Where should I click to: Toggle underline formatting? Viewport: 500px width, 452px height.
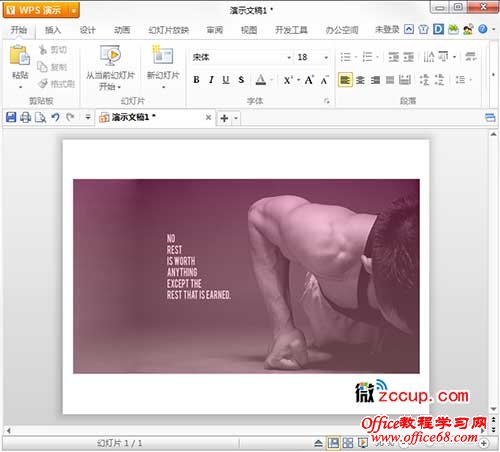(226, 80)
